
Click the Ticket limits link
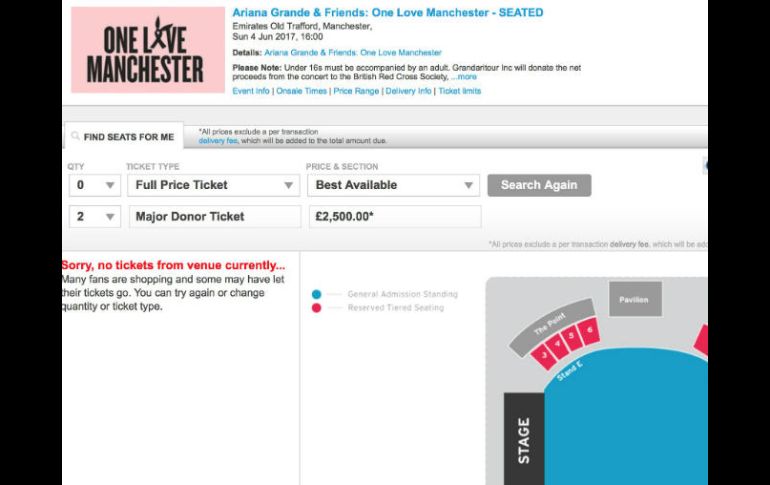(x=460, y=91)
